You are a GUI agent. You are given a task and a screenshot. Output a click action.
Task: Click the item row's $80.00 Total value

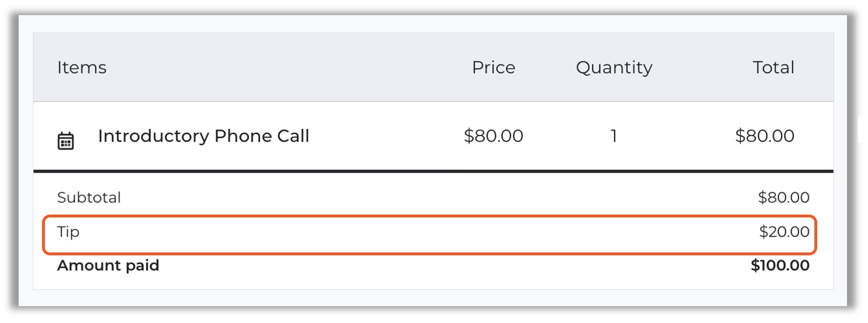(765, 136)
